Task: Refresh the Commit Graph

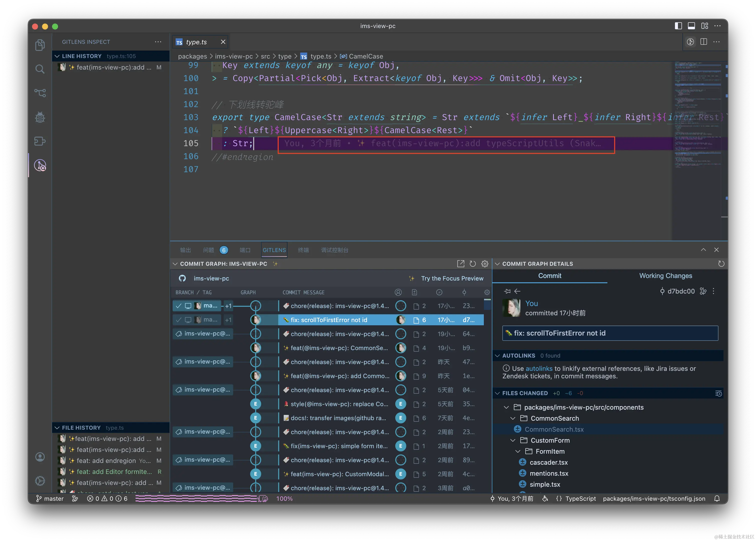Action: [x=473, y=264]
